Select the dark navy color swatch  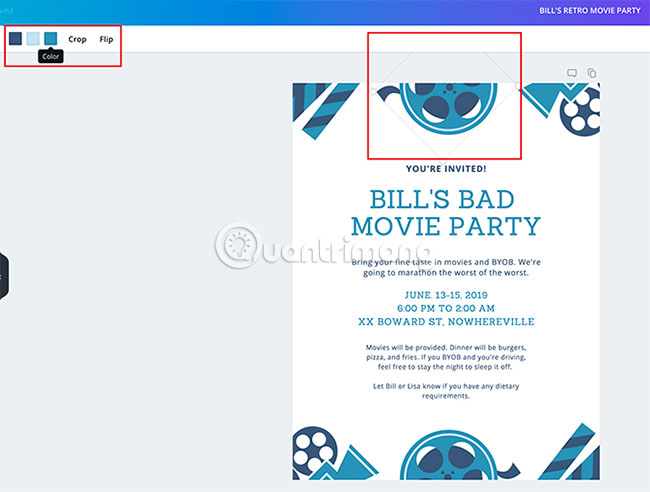click(15, 39)
